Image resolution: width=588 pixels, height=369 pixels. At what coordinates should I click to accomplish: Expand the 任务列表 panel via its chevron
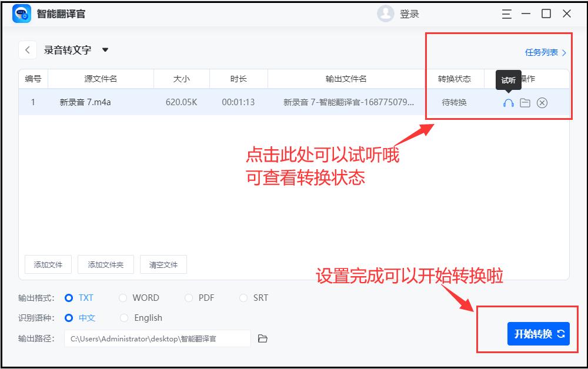[562, 52]
